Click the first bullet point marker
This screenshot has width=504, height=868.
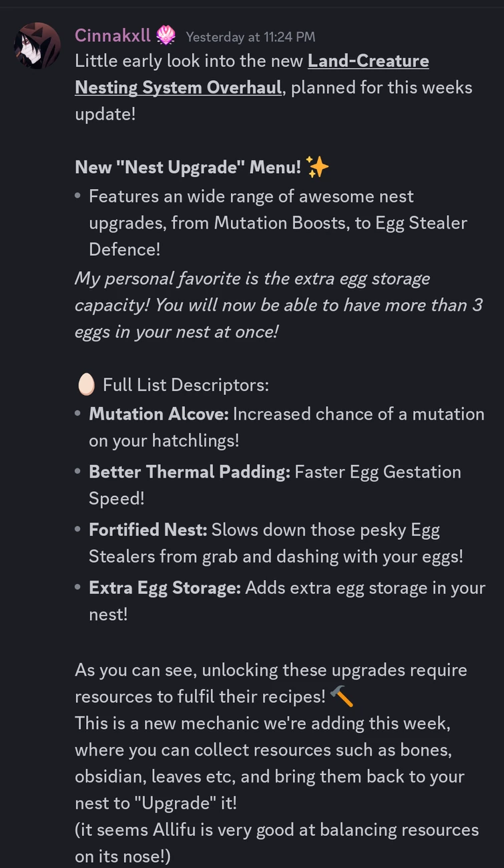click(x=79, y=197)
